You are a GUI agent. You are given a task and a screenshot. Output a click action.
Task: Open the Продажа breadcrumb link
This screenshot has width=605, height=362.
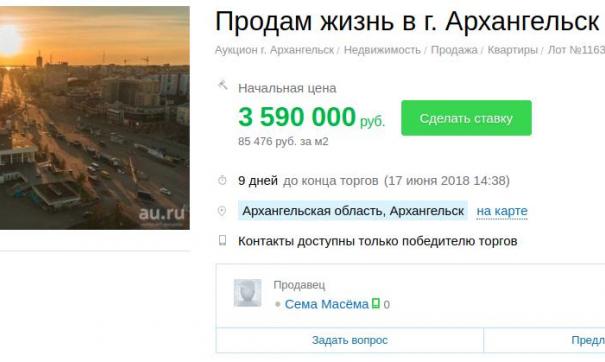[x=454, y=50]
